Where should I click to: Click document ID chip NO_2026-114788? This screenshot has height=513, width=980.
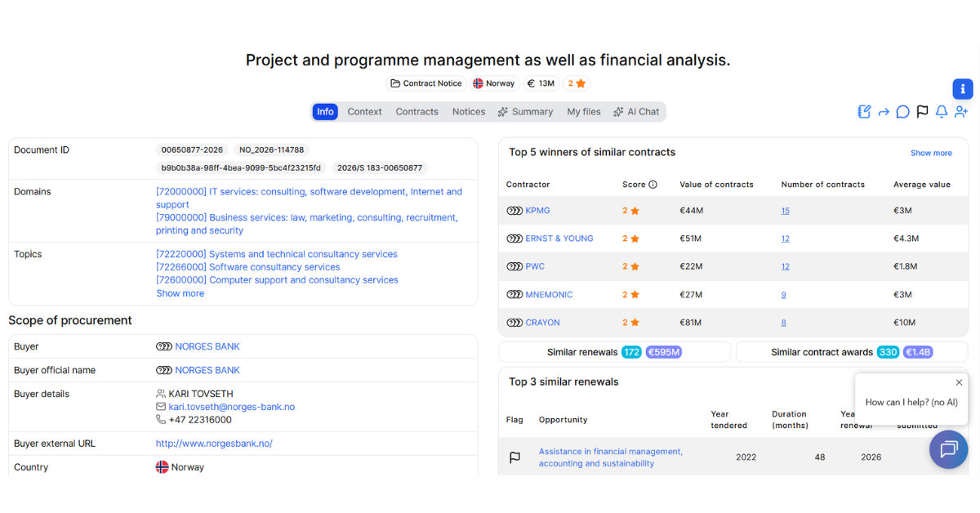coord(271,150)
